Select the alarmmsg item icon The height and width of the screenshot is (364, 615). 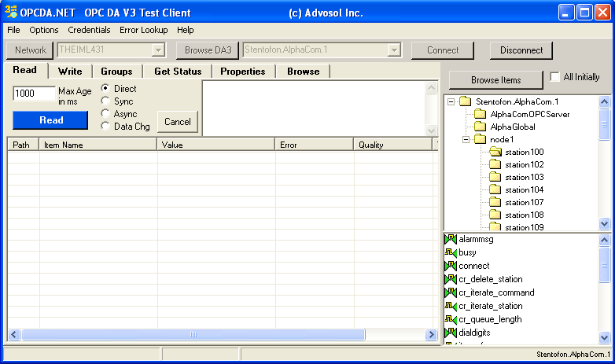450,239
